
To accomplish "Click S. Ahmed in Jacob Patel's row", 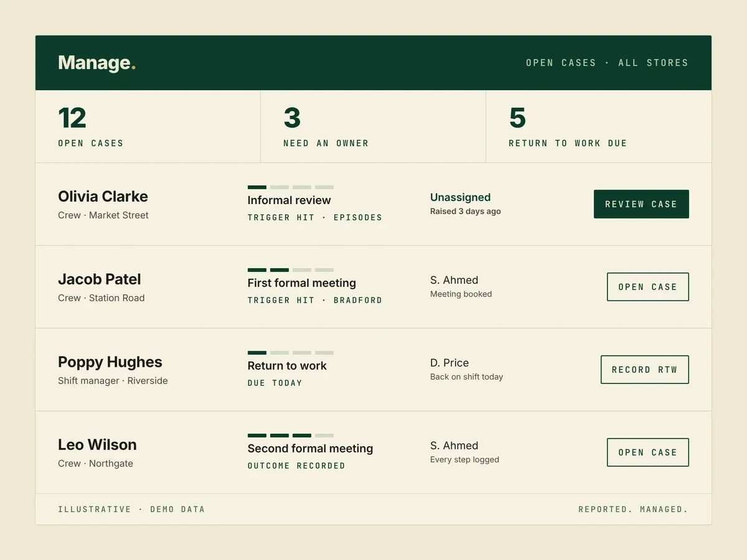I will click(x=454, y=280).
